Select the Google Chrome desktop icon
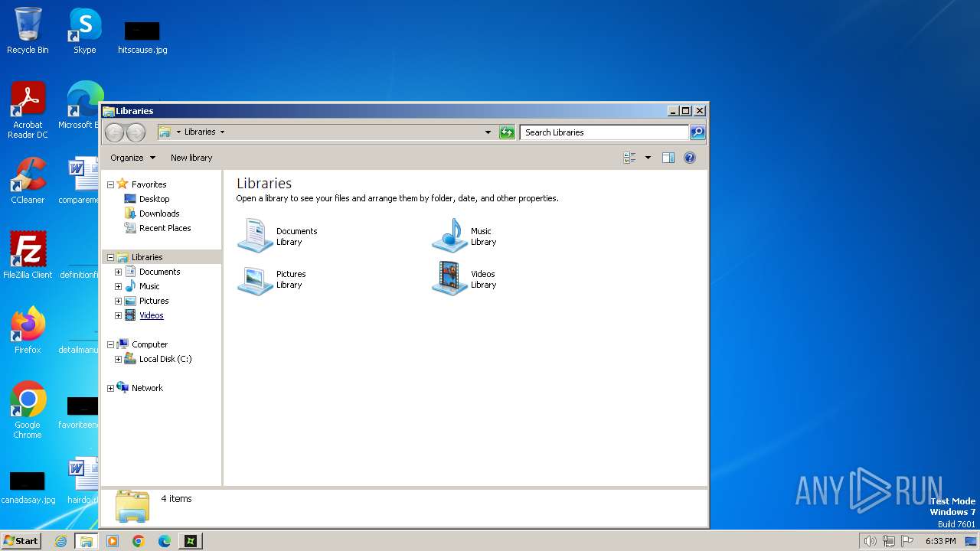Screen dimensions: 980x551 coord(28,410)
